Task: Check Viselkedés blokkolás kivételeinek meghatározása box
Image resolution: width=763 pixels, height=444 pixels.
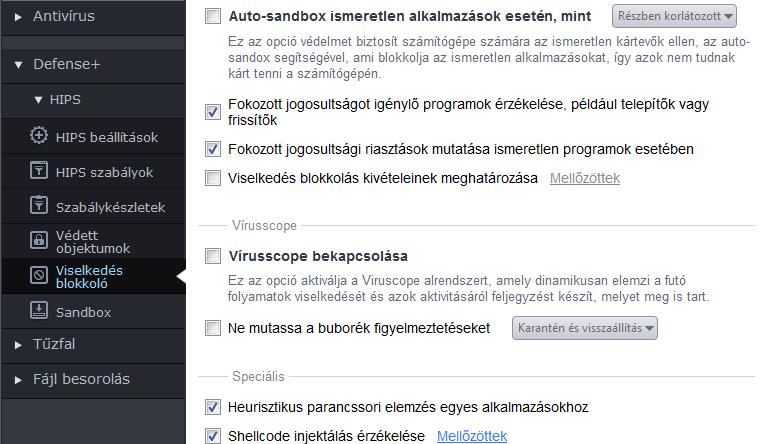Action: point(213,178)
